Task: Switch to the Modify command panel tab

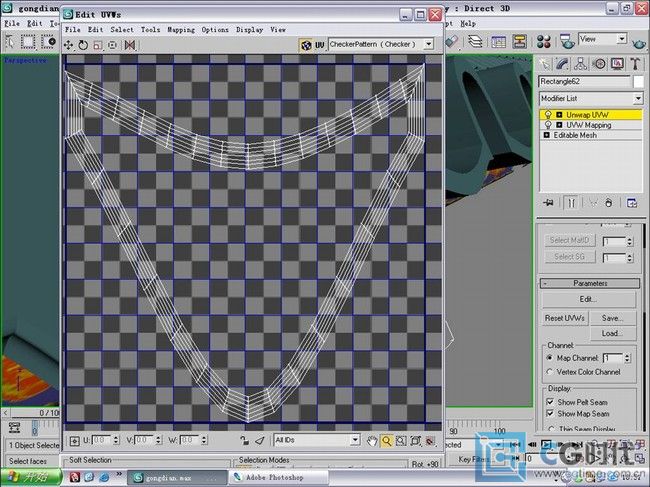Action: point(563,64)
